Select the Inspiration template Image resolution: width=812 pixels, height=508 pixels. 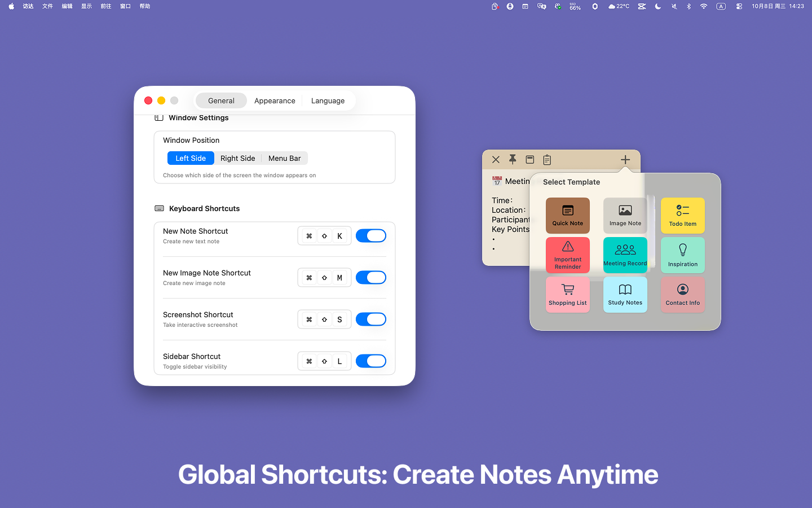tap(682, 255)
